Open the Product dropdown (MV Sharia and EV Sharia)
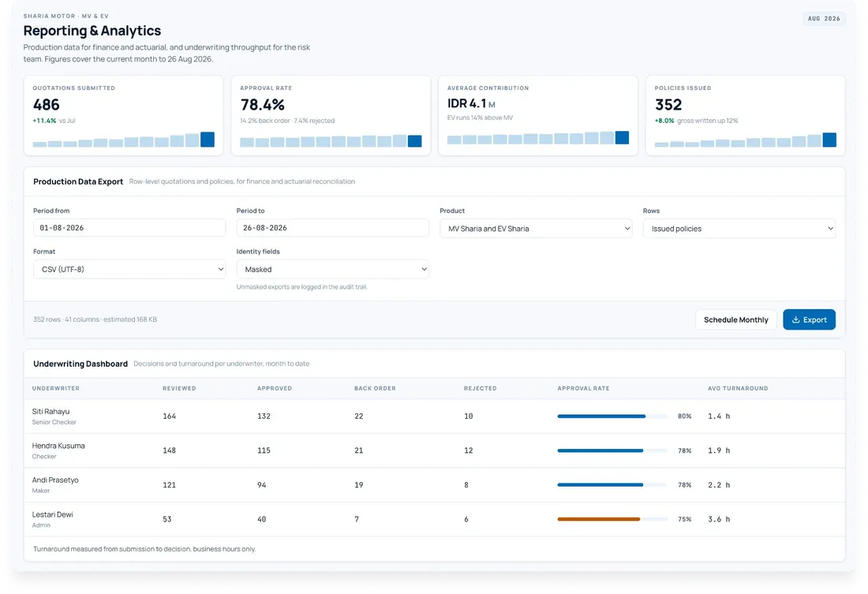This screenshot has height=594, width=868. click(536, 229)
